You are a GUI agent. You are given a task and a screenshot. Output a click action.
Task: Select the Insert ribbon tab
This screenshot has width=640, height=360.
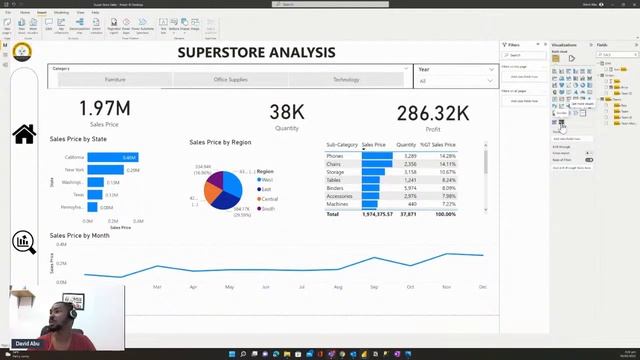(42, 13)
